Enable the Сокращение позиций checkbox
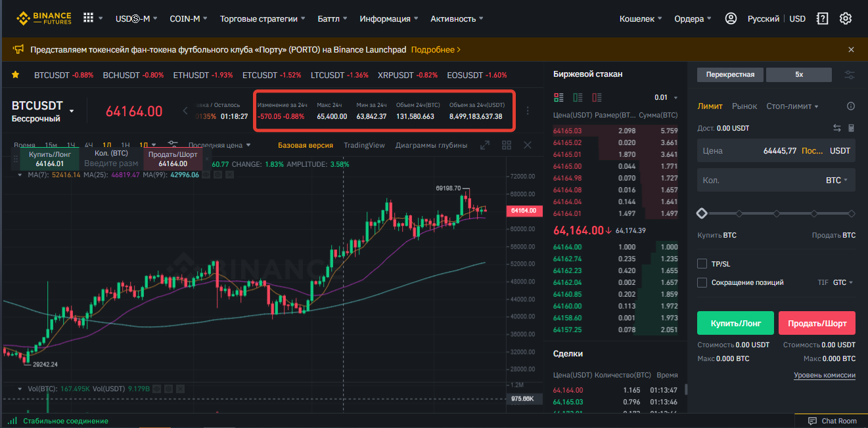Viewport: 868px width, 428px height. tap(702, 282)
